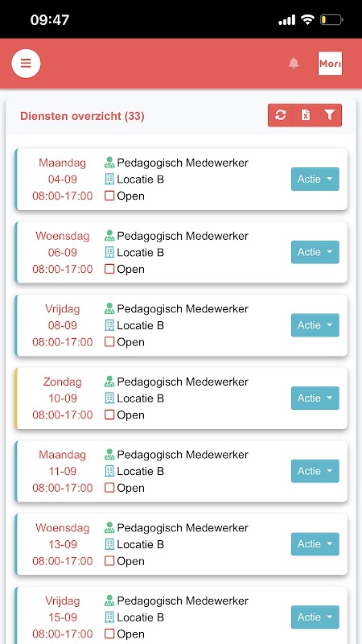Tick the Open checkbox for Zondag 10-09
Viewport: 362px width, 644px height.
coord(109,415)
